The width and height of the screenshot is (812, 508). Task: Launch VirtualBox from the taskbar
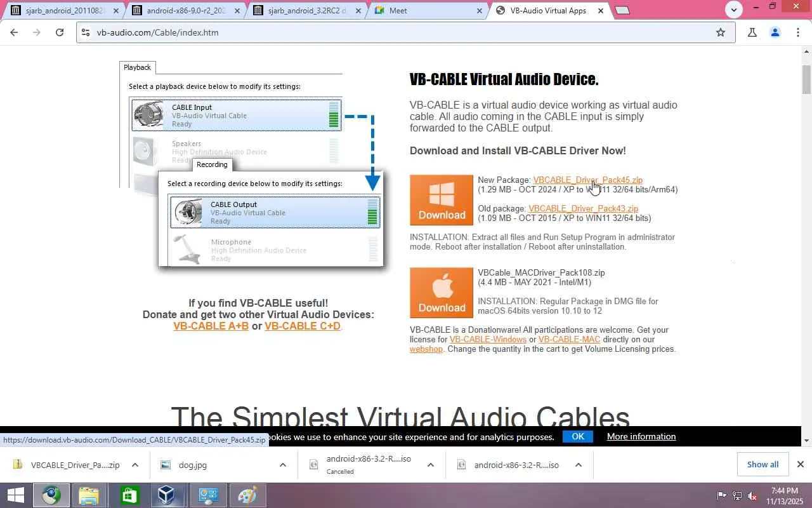pyautogui.click(x=167, y=495)
